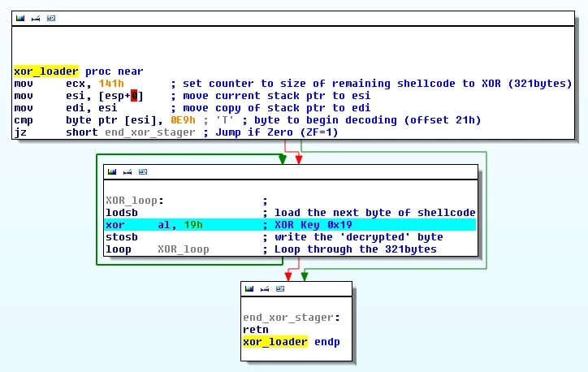Click the xor_loader endp line
Viewport: 588px width, 372px height.
point(291,342)
